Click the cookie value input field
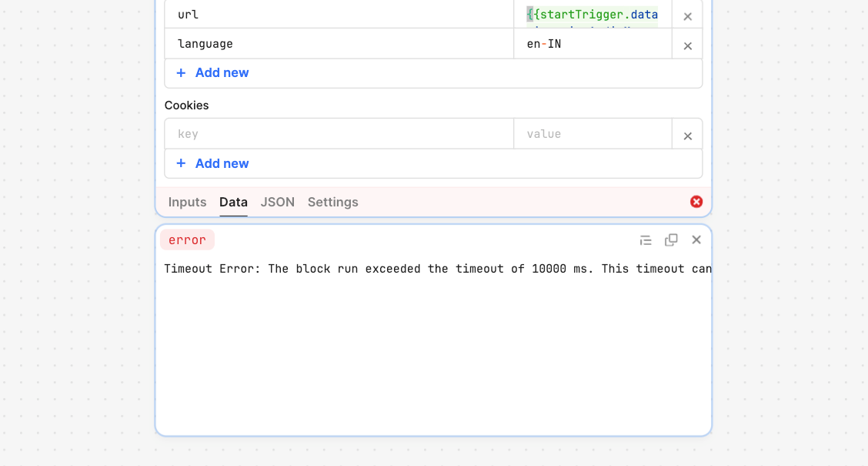The width and height of the screenshot is (868, 466). click(x=593, y=133)
